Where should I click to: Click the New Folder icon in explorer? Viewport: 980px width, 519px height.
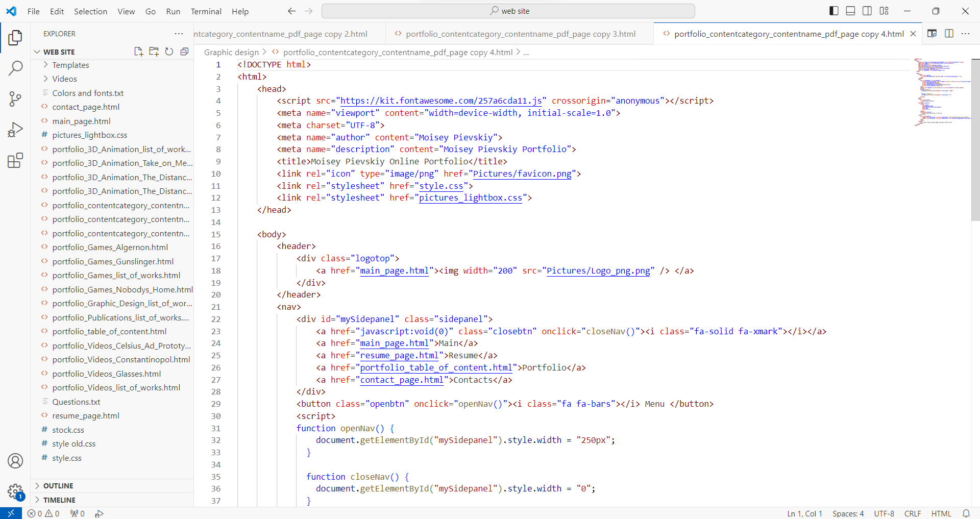click(154, 52)
